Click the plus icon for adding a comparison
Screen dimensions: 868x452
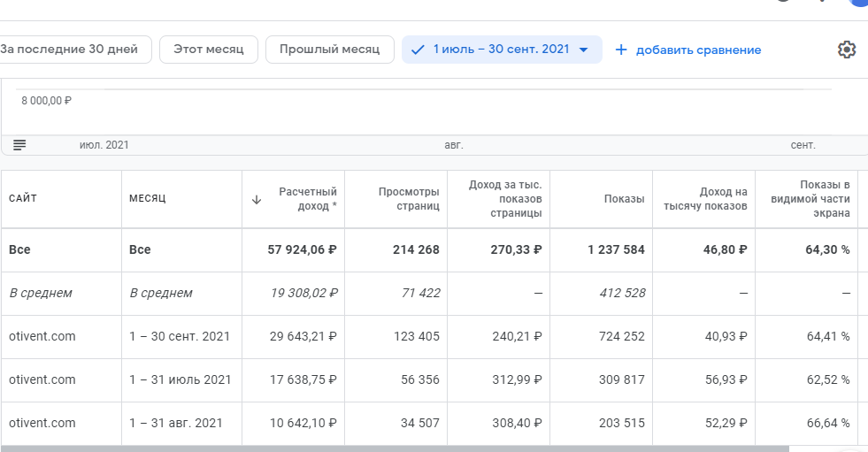(x=621, y=50)
